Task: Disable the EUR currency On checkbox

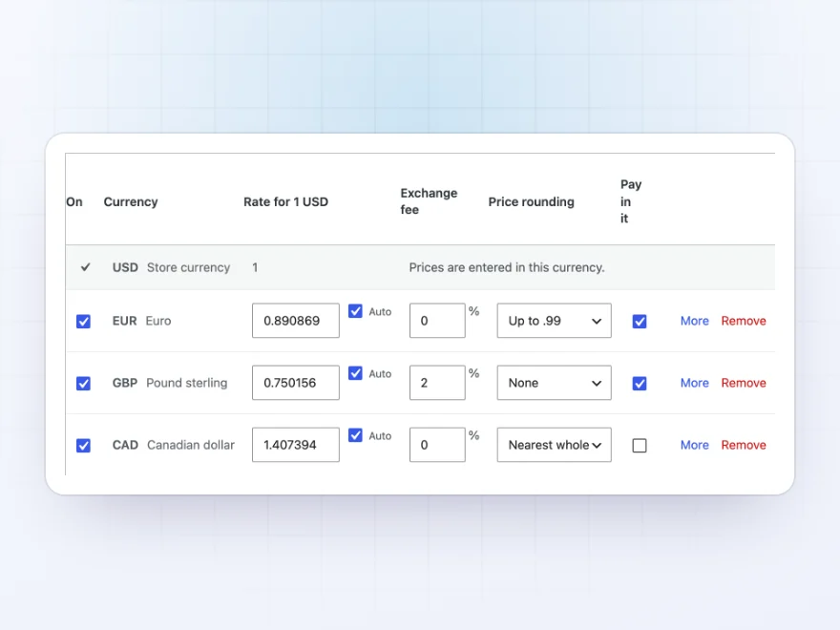Action: point(83,321)
